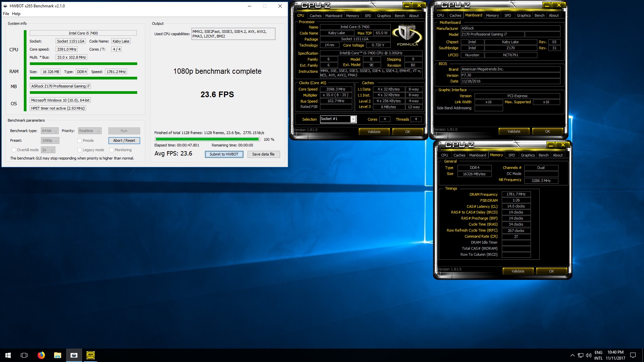Minimize the CPU-Z Memory window

(551, 145)
